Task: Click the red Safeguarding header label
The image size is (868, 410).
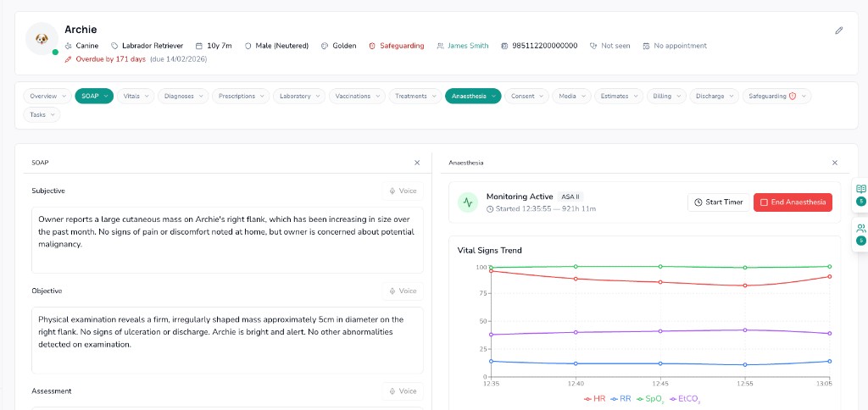Action: [402, 46]
